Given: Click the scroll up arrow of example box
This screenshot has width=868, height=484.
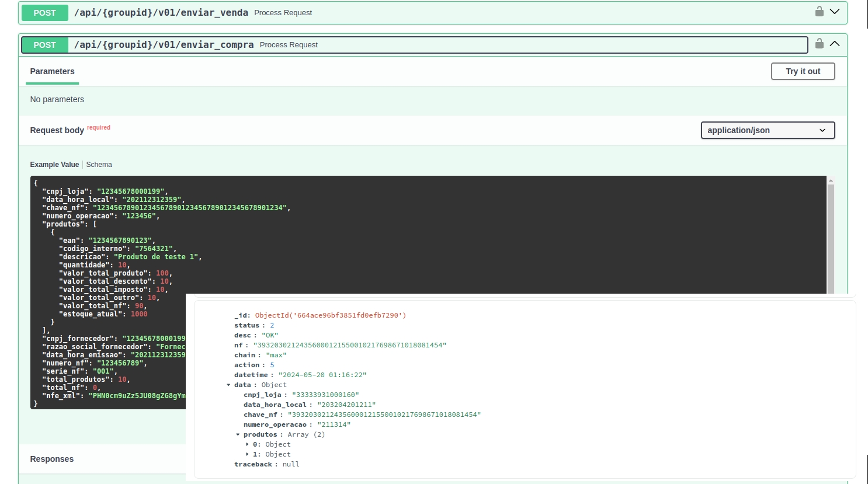Looking at the screenshot, I should 831,180.
